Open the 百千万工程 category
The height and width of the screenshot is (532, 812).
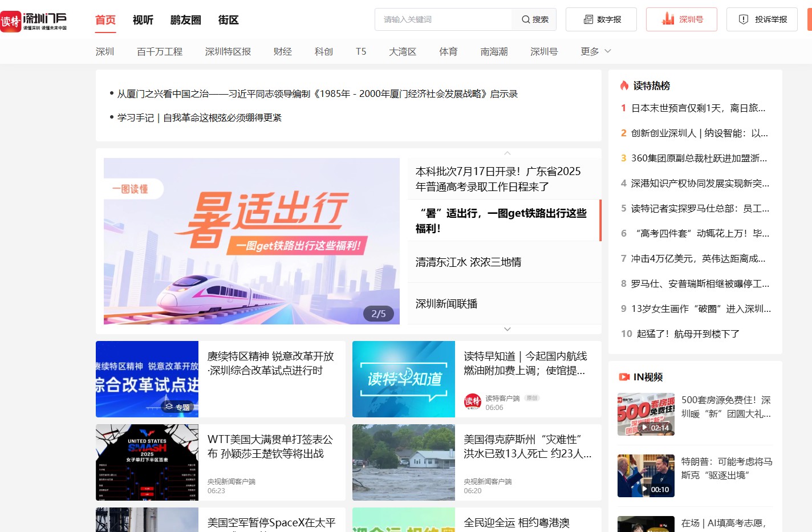160,51
